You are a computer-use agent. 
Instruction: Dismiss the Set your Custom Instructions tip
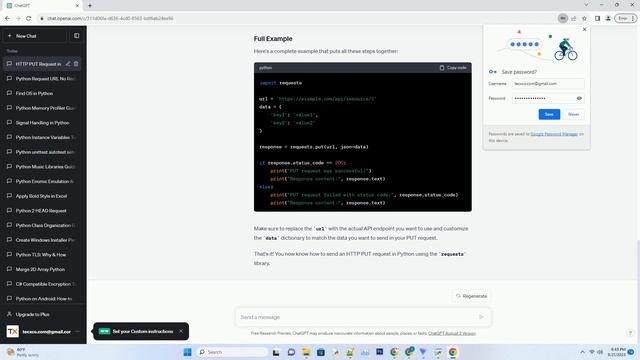click(181, 331)
